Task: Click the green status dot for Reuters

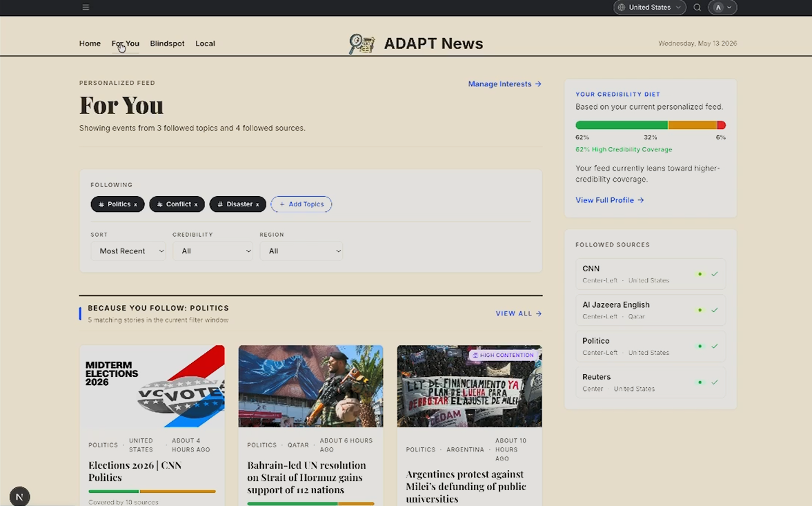Action: coord(700,382)
